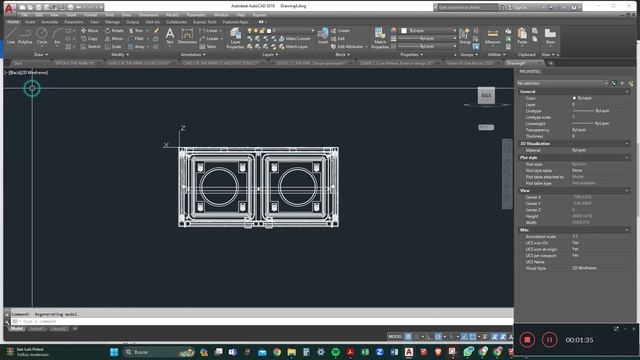Click the Fillet command
The image size is (640, 360).
click(x=136, y=39)
